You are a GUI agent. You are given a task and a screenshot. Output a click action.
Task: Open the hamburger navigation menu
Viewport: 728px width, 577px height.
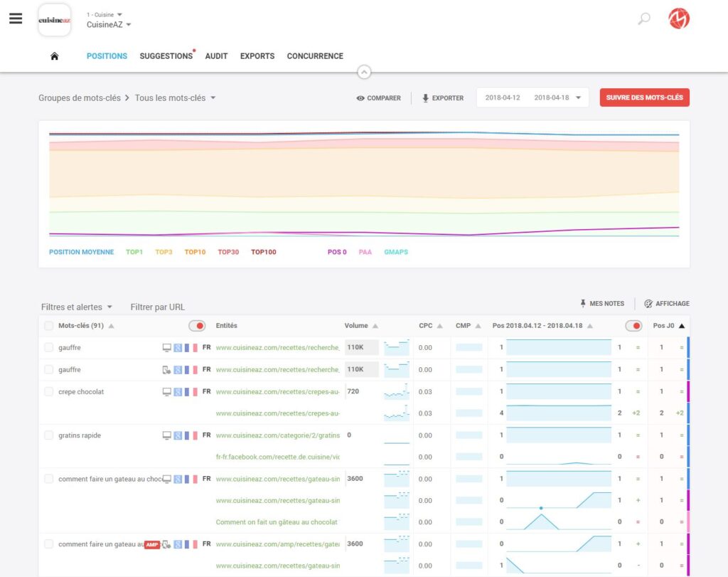16,18
